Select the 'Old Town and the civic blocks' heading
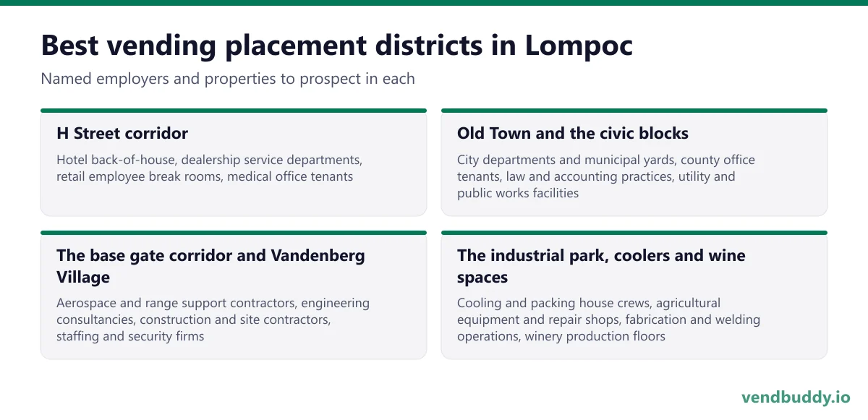868x420 pixels. (573, 133)
